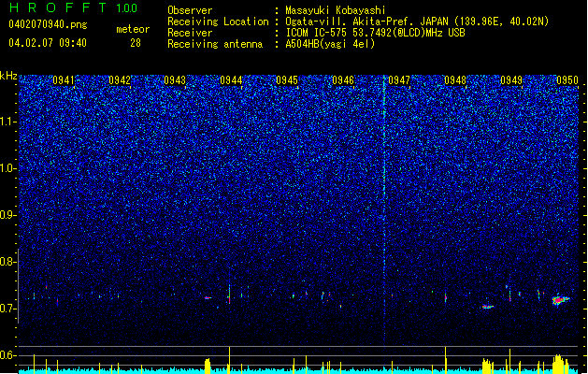Click the 0.7 kHz axis label
The image size is (588, 374).
pos(7,309)
